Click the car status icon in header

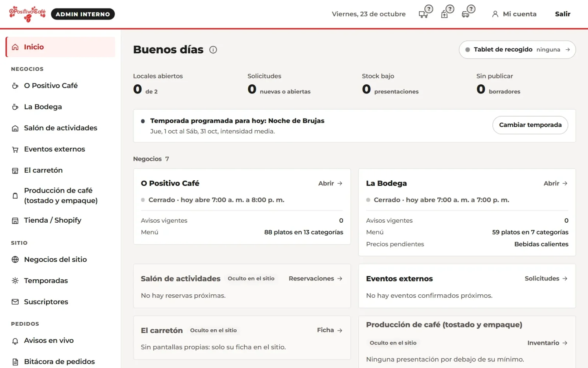tap(468, 12)
